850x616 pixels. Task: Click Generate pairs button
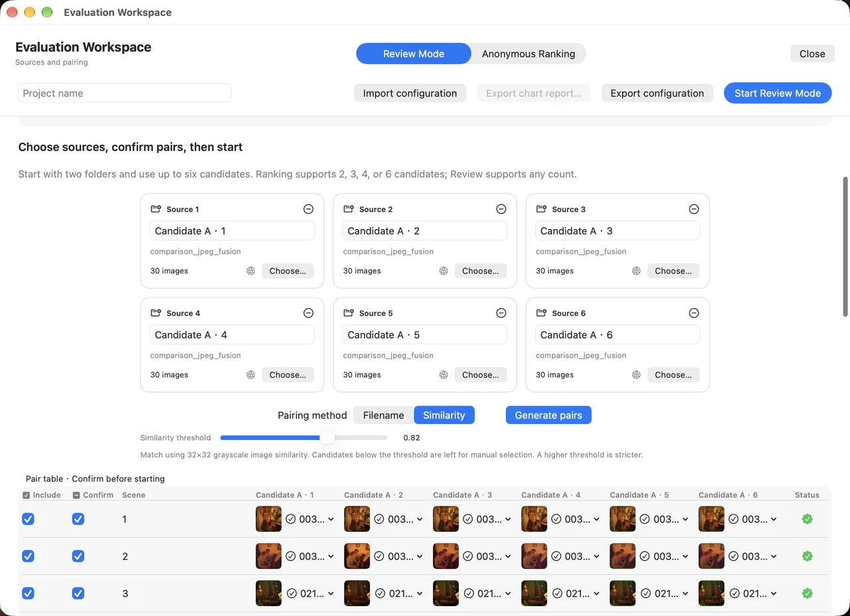pyautogui.click(x=549, y=416)
